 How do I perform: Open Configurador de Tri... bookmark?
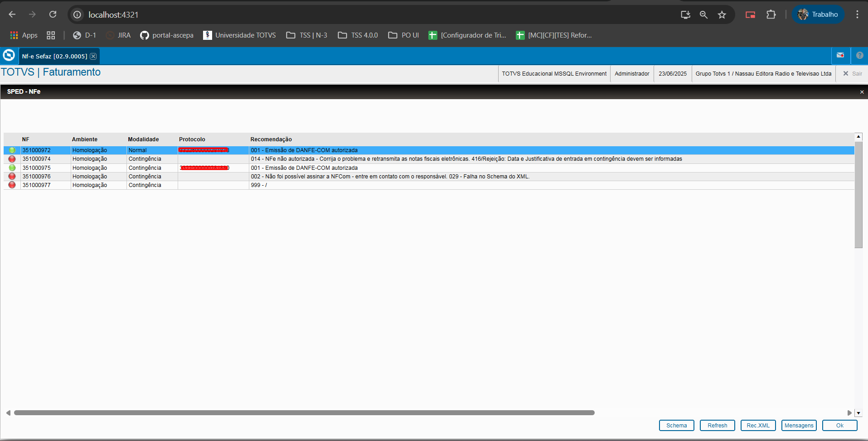(x=467, y=35)
